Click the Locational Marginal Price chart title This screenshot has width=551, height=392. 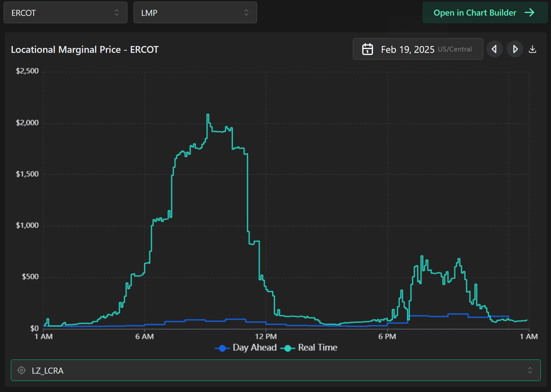click(x=85, y=50)
